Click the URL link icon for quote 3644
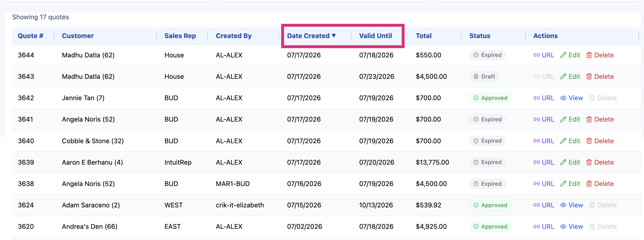Screen dimensions: 644x240 point(536,55)
